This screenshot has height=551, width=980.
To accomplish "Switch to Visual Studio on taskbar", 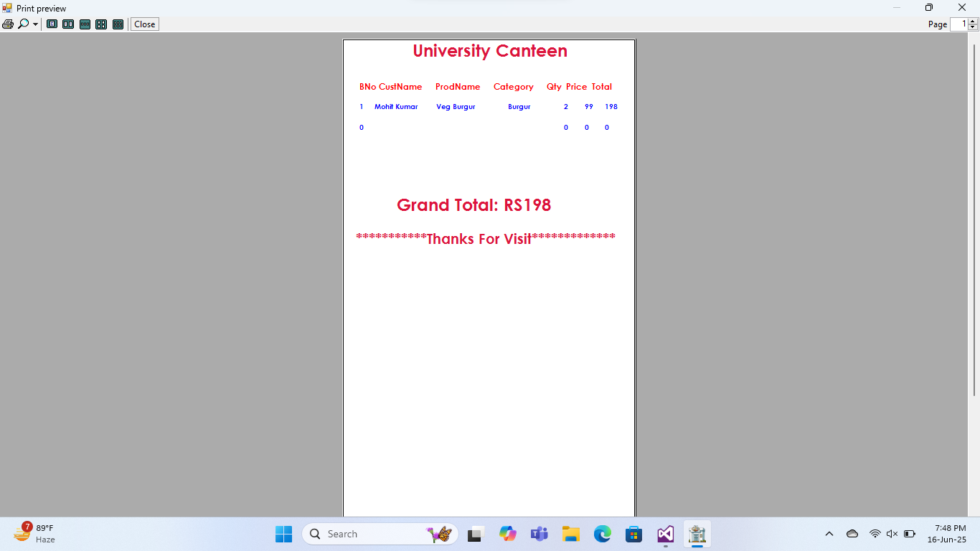I will point(665,534).
